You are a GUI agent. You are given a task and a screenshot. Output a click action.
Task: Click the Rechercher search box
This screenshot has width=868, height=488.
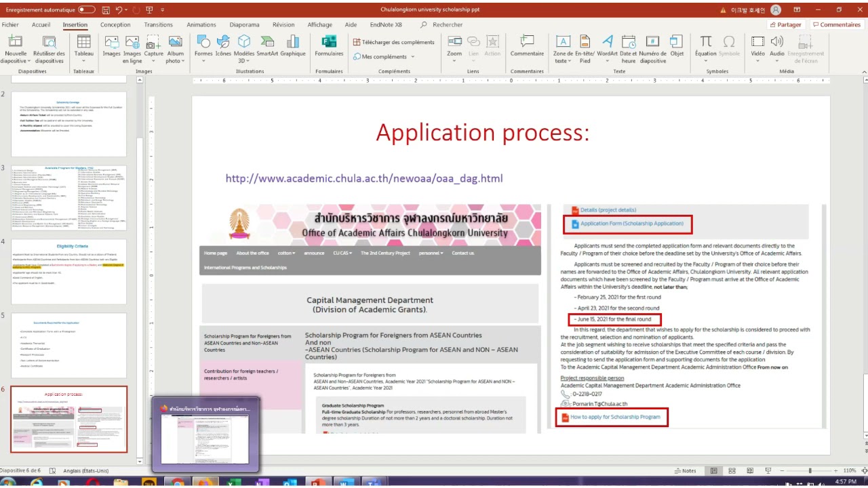pos(448,24)
